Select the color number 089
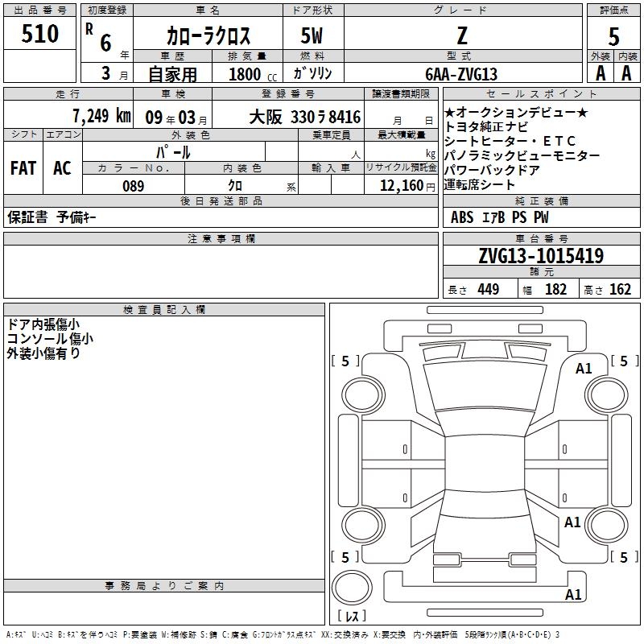This screenshot has height=644, width=644. coord(133,186)
